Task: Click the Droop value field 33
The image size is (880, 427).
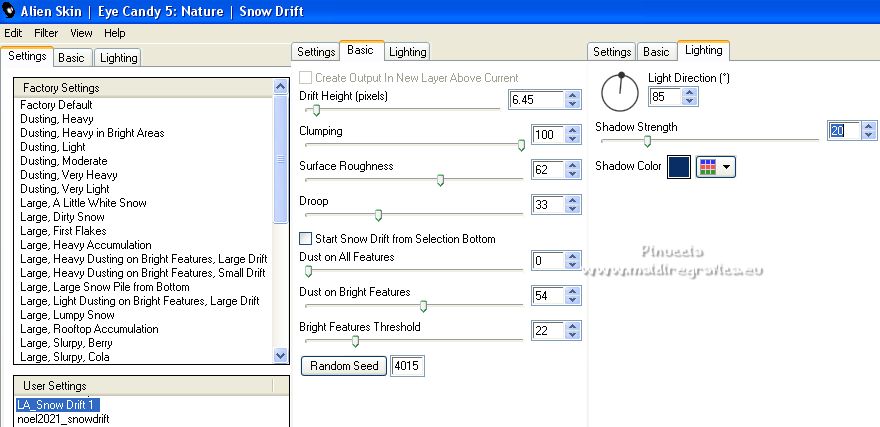Action: [548, 204]
